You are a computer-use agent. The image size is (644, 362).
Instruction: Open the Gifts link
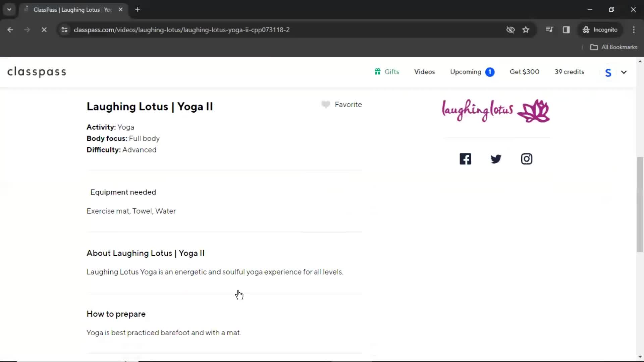[391, 72]
